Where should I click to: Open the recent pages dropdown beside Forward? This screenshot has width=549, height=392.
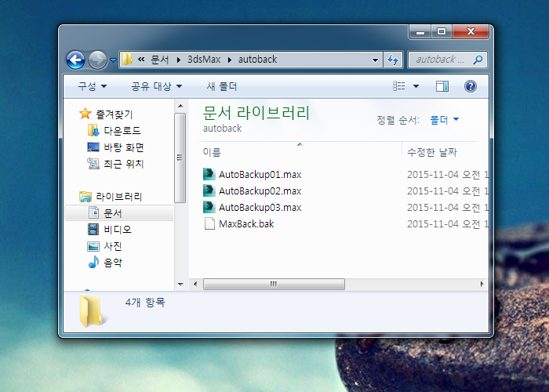[113, 60]
